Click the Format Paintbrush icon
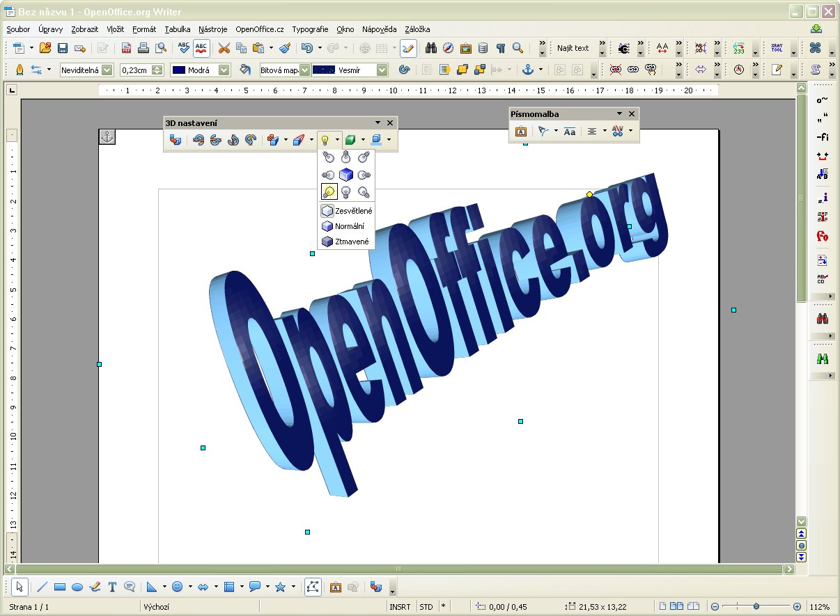The width and height of the screenshot is (840, 616). (284, 48)
